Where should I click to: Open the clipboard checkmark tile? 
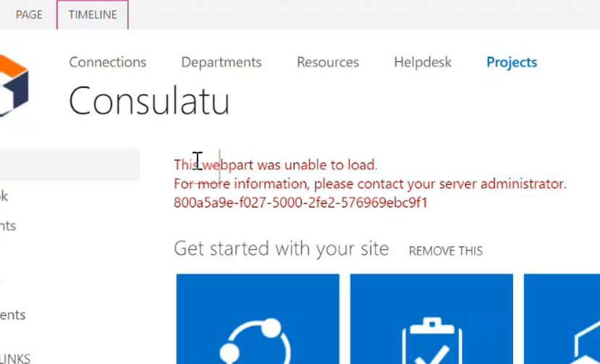[x=431, y=318]
